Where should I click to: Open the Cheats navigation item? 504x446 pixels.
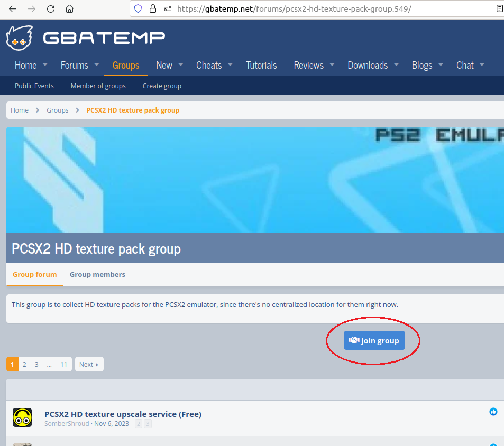(x=209, y=65)
